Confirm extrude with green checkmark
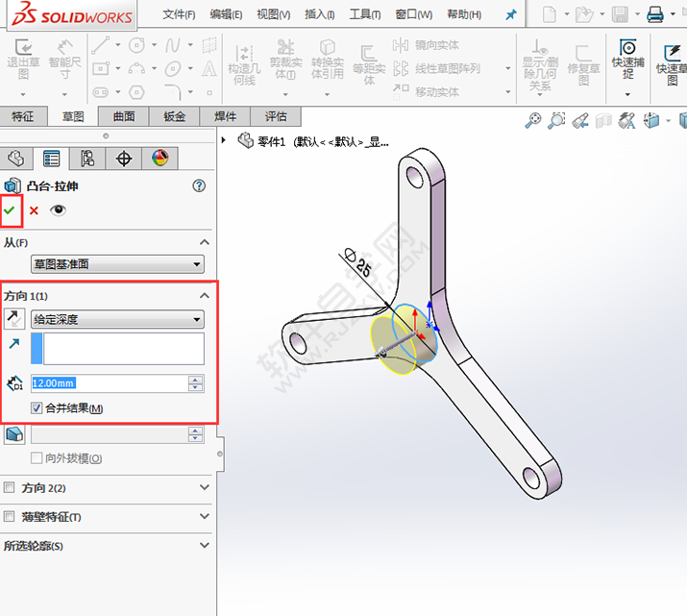This screenshot has width=687, height=616. (11, 210)
